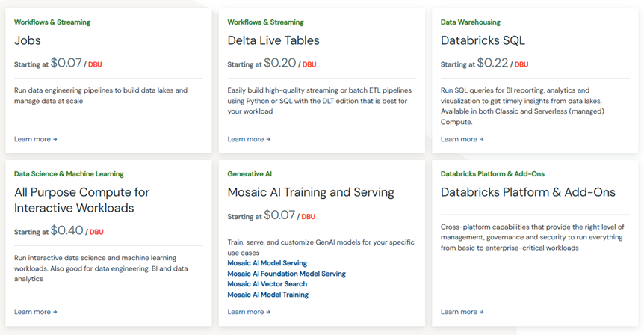This screenshot has width=644, height=335.
Task: Open Learn more link under Jobs card
Action: pos(36,139)
